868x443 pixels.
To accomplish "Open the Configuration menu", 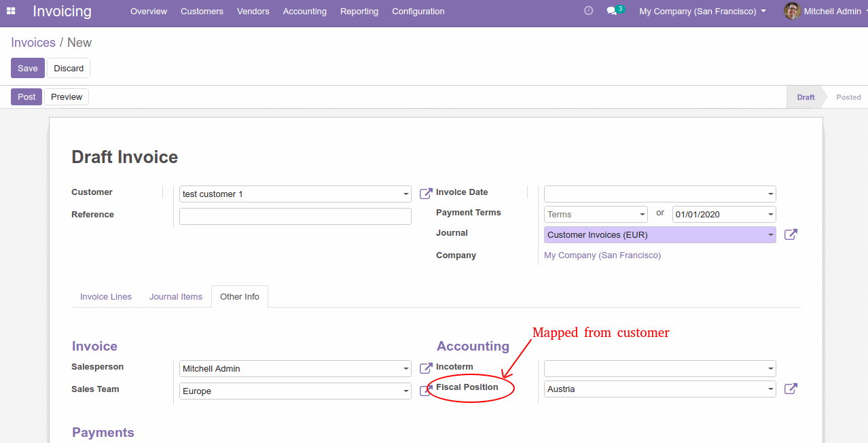I will pos(418,12).
